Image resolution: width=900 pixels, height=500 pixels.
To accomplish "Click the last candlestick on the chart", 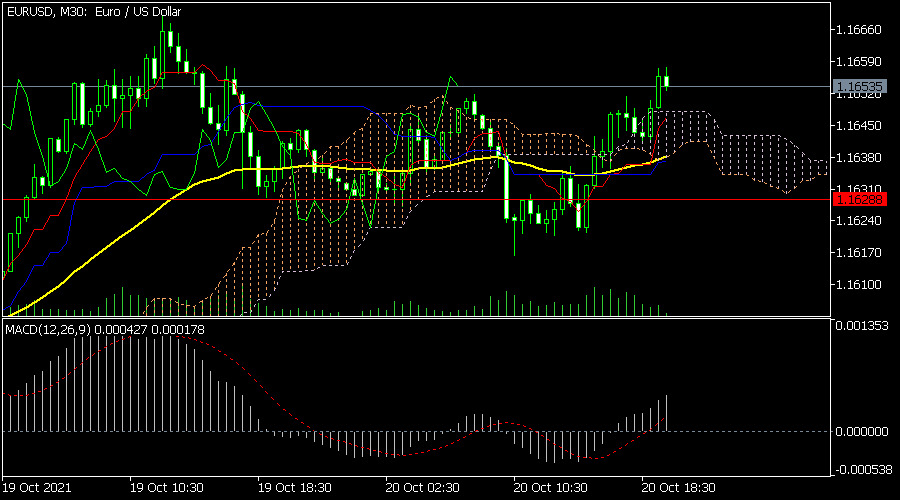I will 666,80.
